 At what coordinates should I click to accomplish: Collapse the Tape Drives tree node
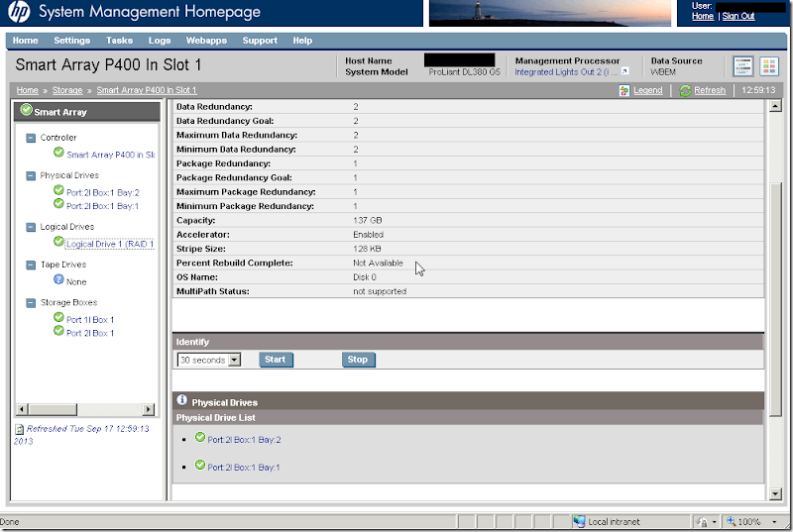pos(31,266)
